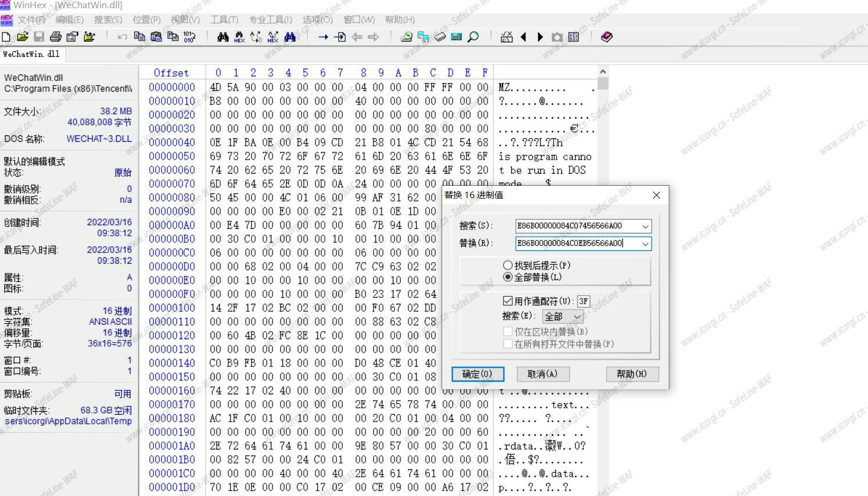The width and height of the screenshot is (868, 496).
Task: Uncheck the 用作通配符 checkbox
Action: [508, 301]
